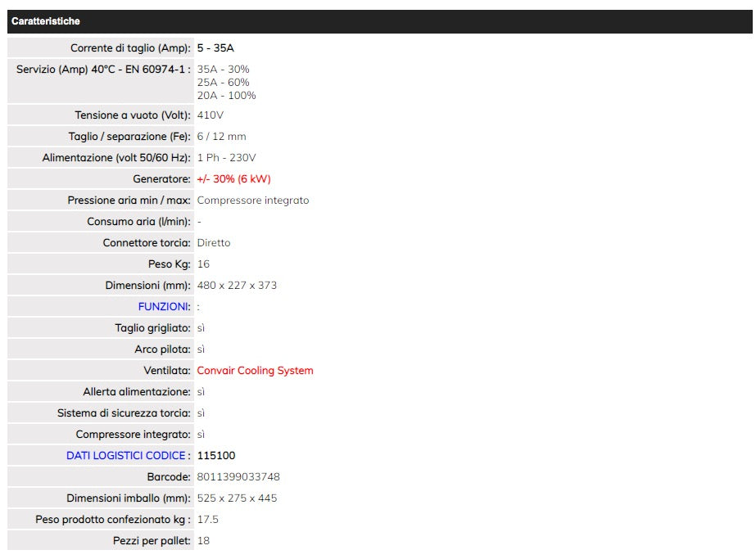
Task: Click the Barcode label
Action: (169, 476)
